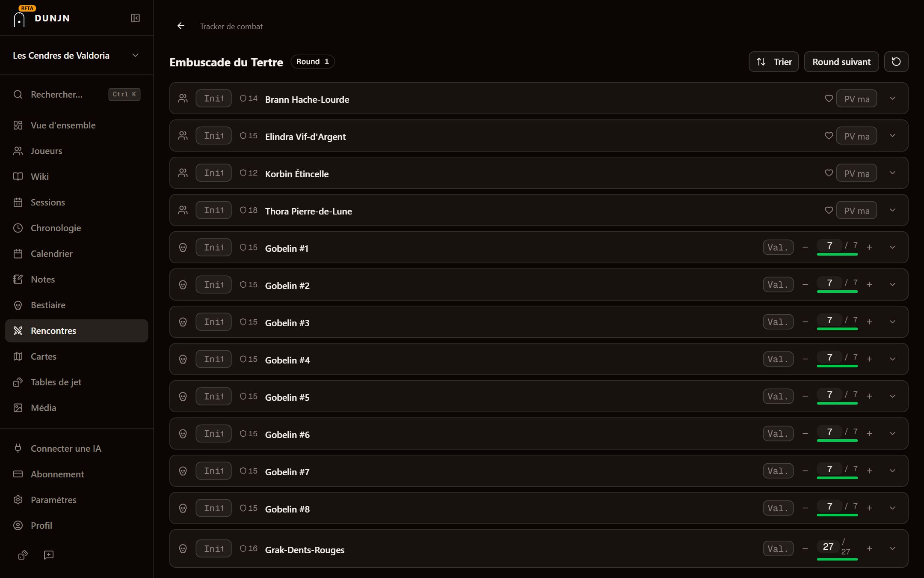Decrease Gobelin #3 hit points with minus
The width and height of the screenshot is (924, 578).
coord(805,322)
